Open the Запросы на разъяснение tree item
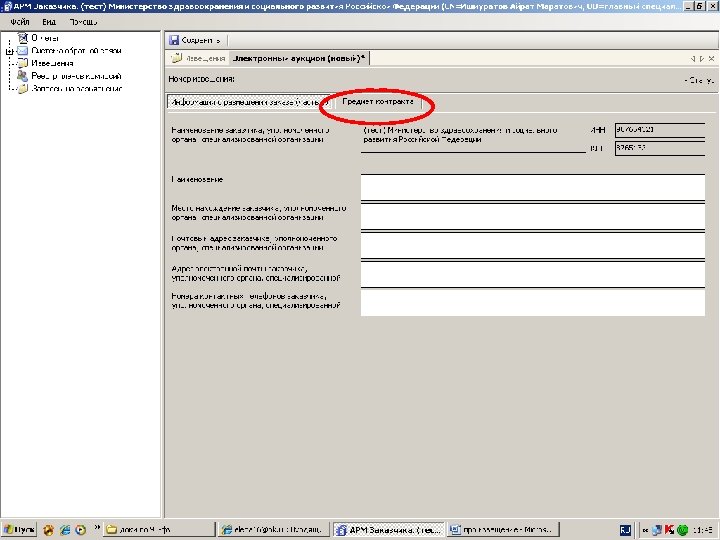 77,89
